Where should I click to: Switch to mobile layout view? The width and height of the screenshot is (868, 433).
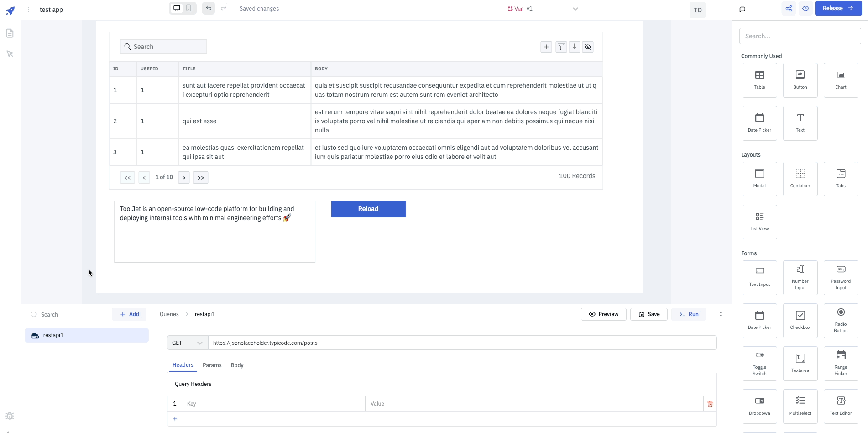pyautogui.click(x=189, y=8)
